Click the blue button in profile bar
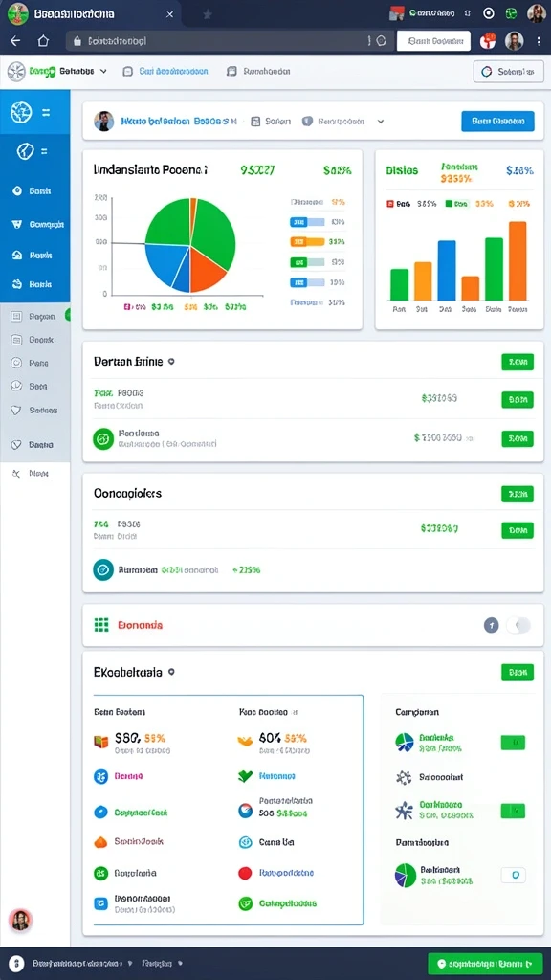 point(497,122)
